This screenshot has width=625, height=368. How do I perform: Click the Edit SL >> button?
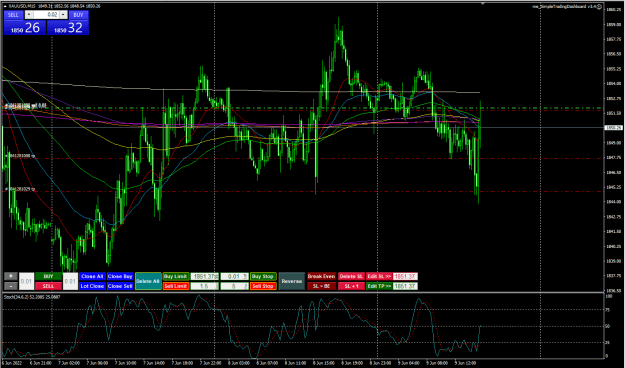pos(379,276)
